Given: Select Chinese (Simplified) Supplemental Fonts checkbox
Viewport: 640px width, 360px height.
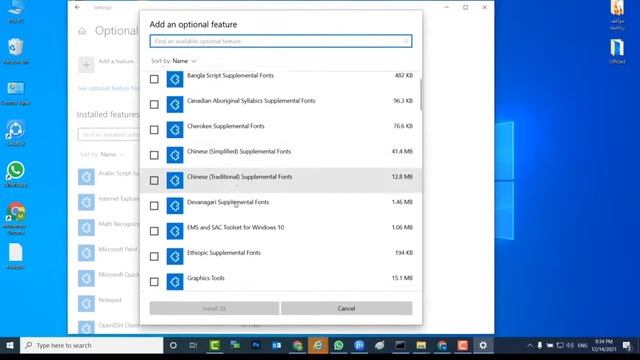Looking at the screenshot, I should tap(154, 155).
